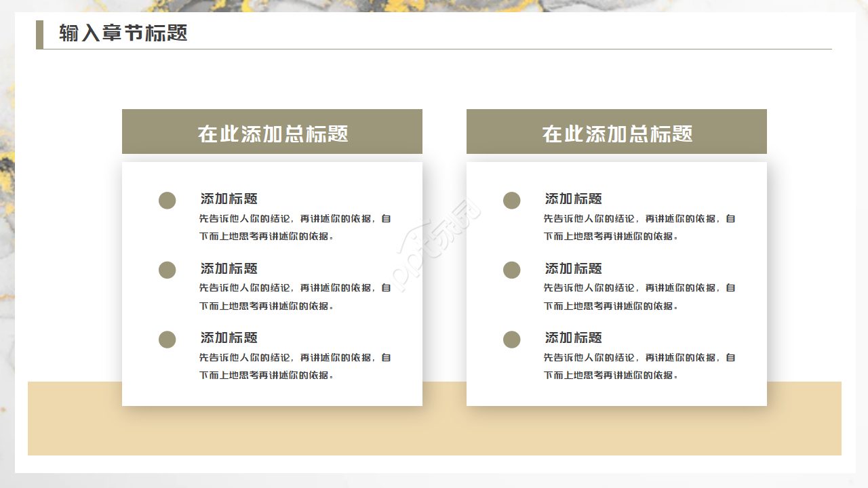Click the bottom 添加标题 subtitle in the right card

point(574,338)
